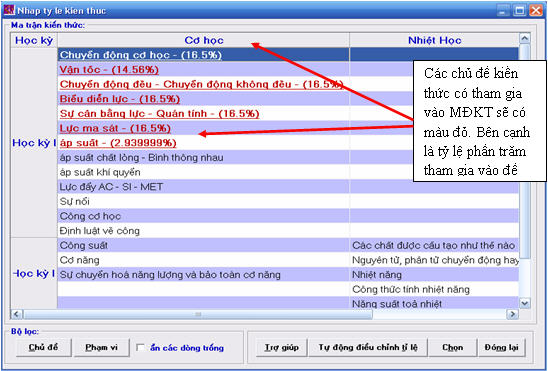Select the Chuyển động cơ học (16.5%) row
Image resolution: width=548 pixels, height=371 pixels.
tap(203, 55)
